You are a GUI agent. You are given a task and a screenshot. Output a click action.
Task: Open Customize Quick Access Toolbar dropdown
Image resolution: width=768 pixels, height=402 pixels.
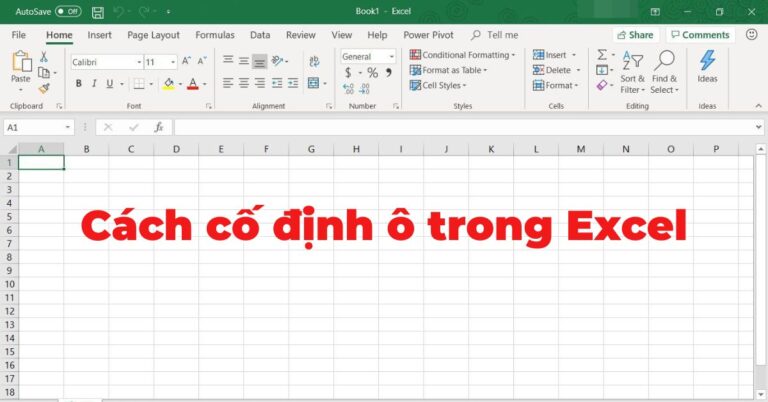[168, 12]
